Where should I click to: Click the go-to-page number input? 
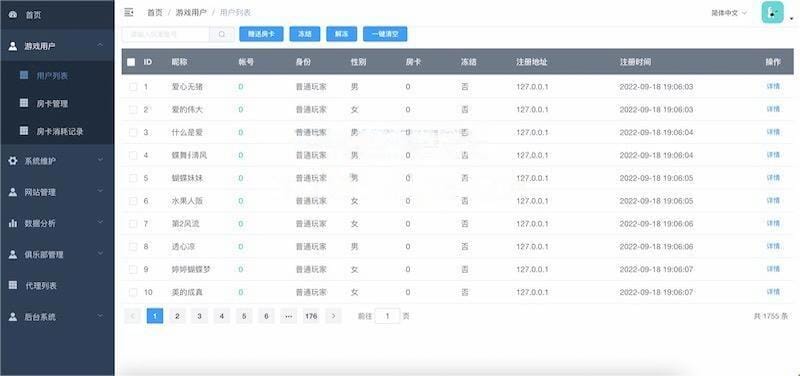click(x=387, y=316)
